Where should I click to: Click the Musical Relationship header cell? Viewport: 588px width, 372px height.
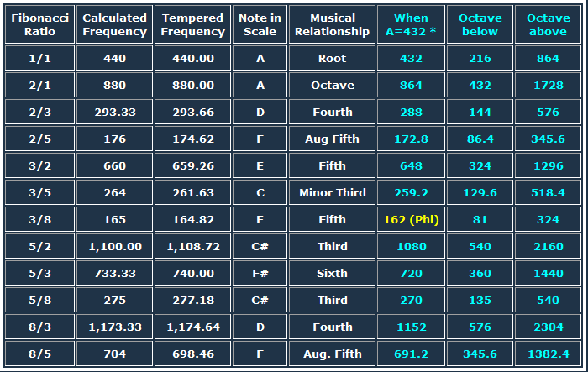pos(333,24)
